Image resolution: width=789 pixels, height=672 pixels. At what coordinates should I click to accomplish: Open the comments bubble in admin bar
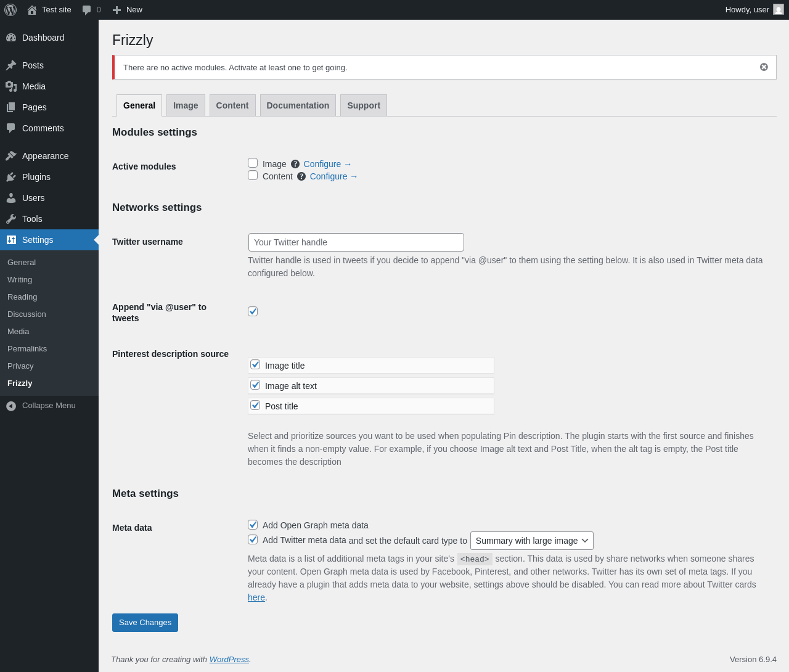pyautogui.click(x=87, y=10)
